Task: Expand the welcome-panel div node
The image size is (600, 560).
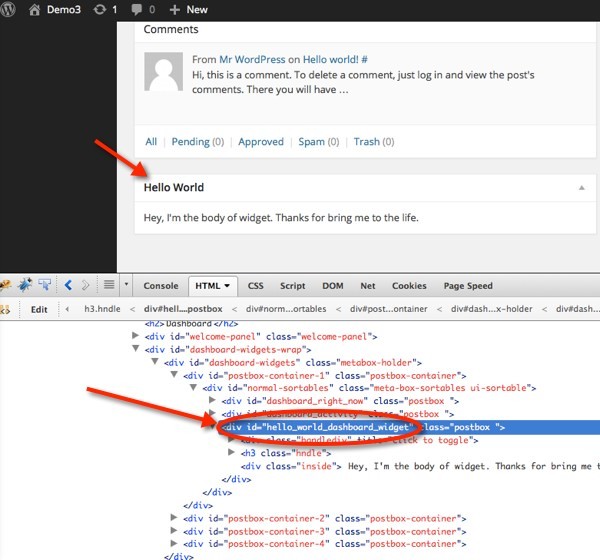Action: [x=135, y=336]
